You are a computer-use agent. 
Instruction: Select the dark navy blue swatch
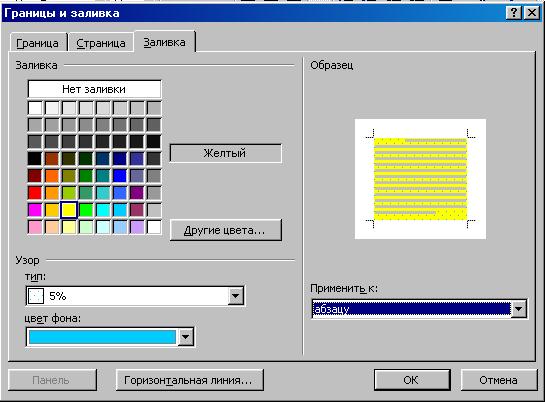(x=120, y=159)
